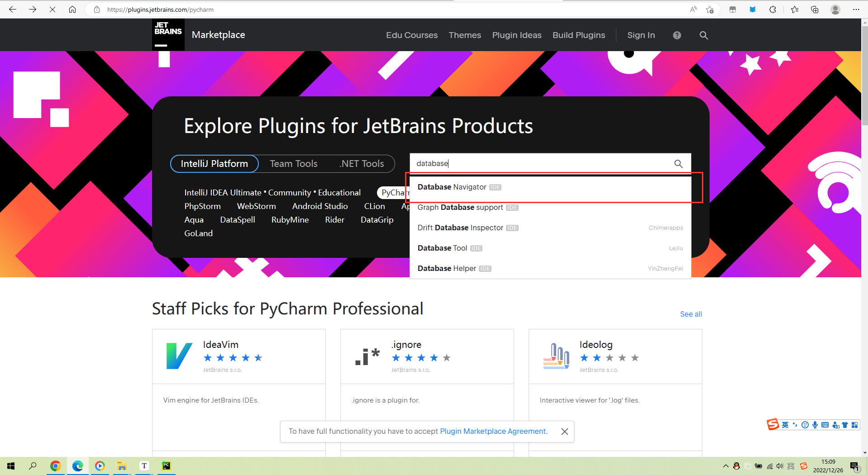868x475 pixels.
Task: Open the Marketplace help question mark
Action: tap(677, 35)
